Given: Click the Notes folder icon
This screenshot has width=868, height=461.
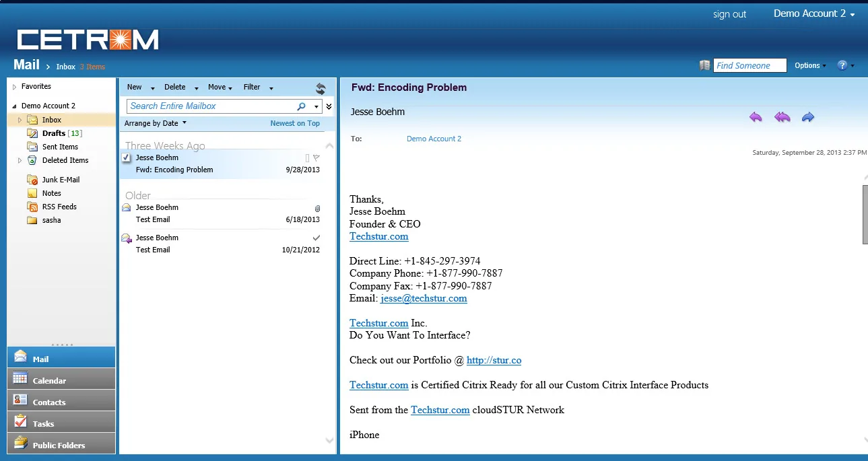Looking at the screenshot, I should click(32, 193).
